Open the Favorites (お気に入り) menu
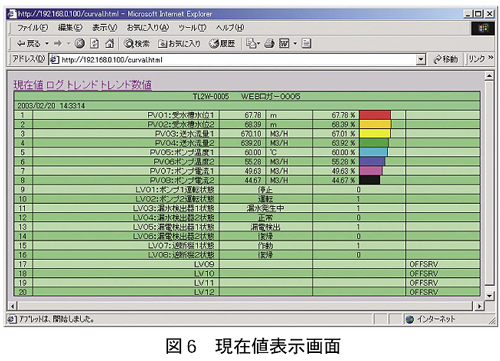 (148, 28)
